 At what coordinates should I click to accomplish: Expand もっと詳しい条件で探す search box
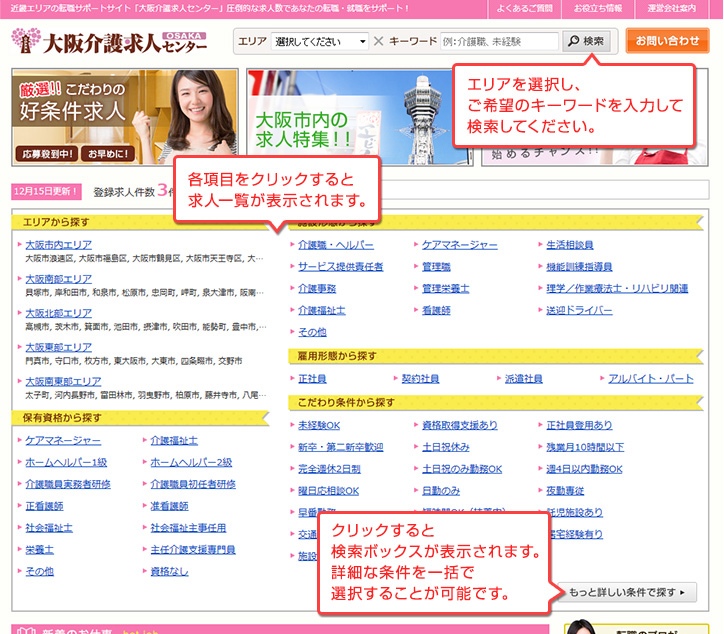click(627, 592)
